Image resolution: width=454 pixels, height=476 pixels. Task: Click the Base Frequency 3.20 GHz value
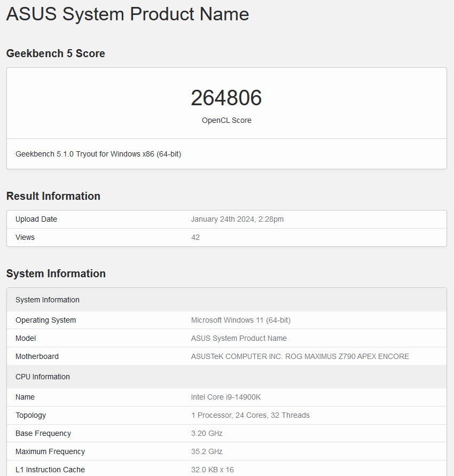[x=207, y=433]
